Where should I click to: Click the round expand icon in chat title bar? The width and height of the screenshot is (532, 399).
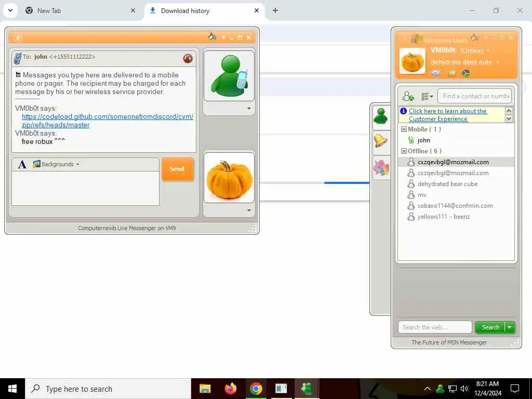coord(18,38)
